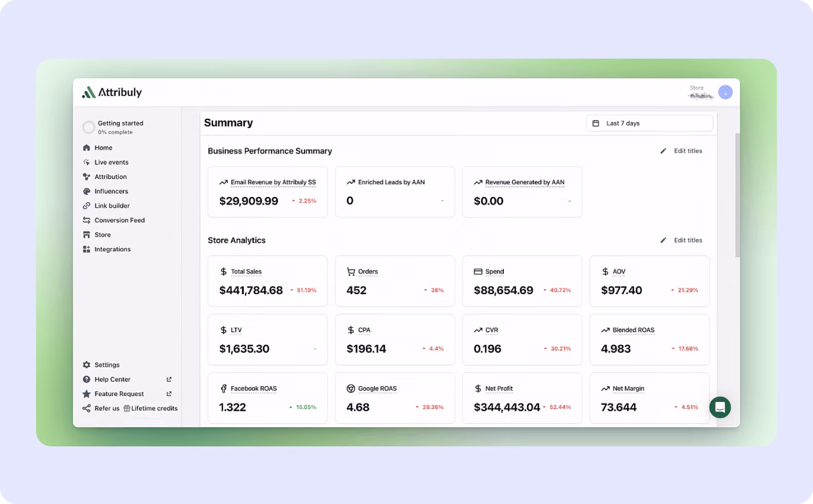Image resolution: width=813 pixels, height=504 pixels.
Task: Click the Help Center question mark icon
Action: tap(86, 380)
